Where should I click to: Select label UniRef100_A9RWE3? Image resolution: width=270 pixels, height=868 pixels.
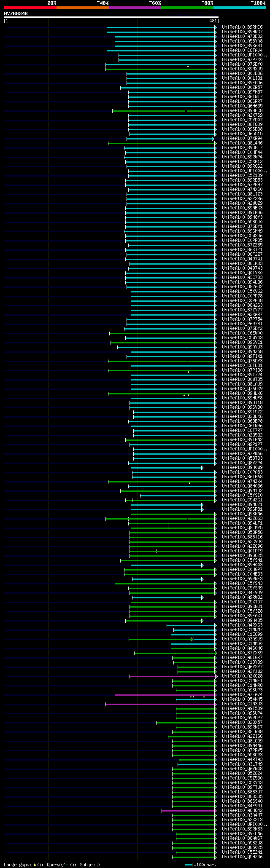[x=242, y=579]
